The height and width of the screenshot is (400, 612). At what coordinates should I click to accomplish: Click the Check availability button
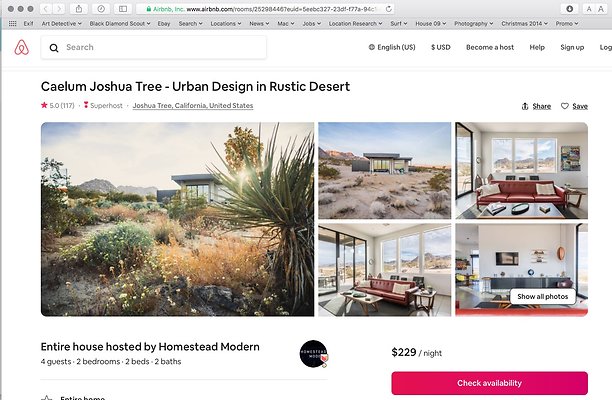pos(489,383)
